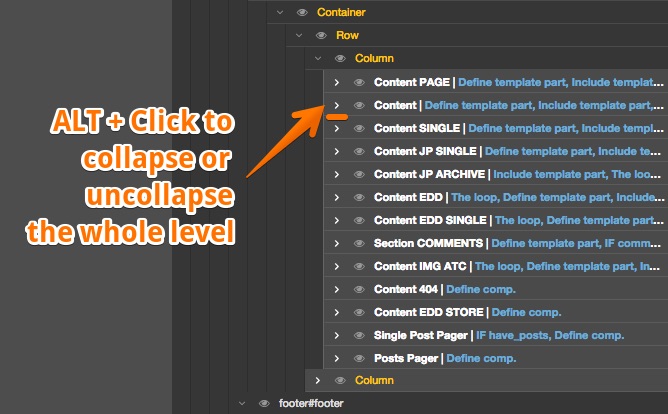668x414 pixels.
Task: Select the Content IMG ATC name
Action: pyautogui.click(x=420, y=266)
